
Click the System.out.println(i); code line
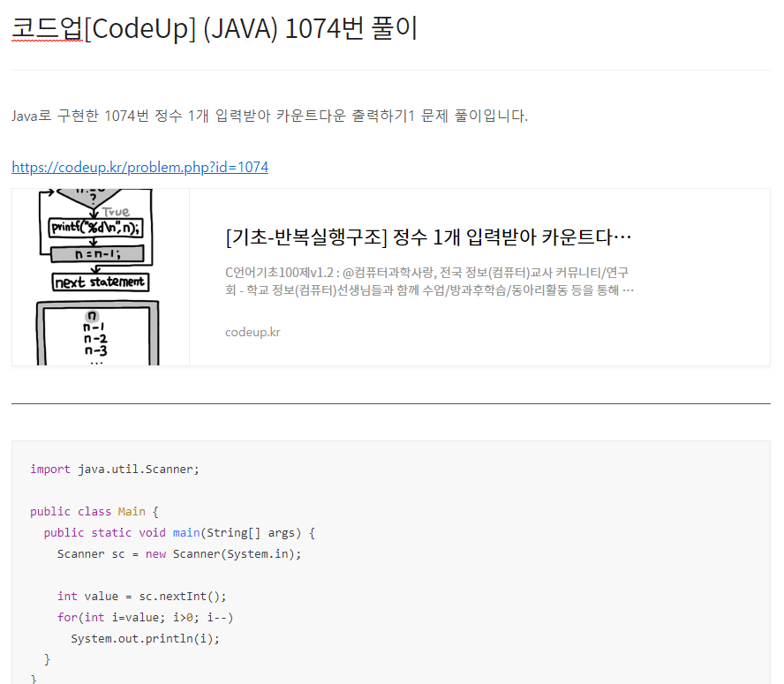coord(145,638)
